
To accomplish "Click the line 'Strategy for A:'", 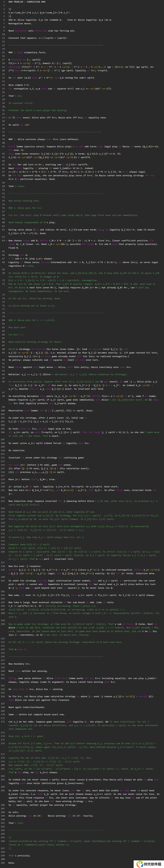I will pyautogui.click(x=19, y=255).
